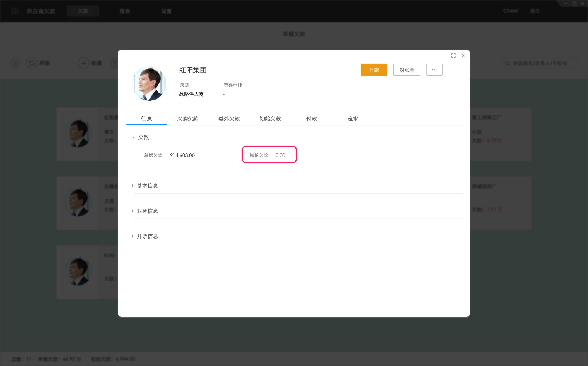Open the 报表 menu in the top bar

[125, 11]
